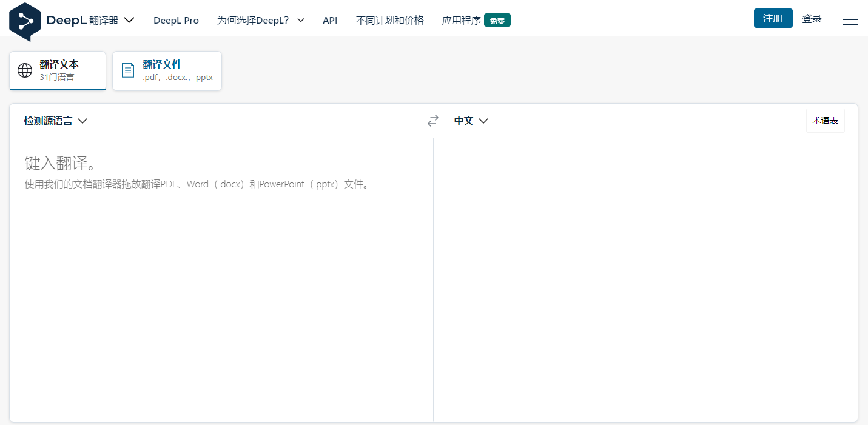The height and width of the screenshot is (425, 868).
Task: Click the globe icon on 翻译文本 tab
Action: (25, 70)
